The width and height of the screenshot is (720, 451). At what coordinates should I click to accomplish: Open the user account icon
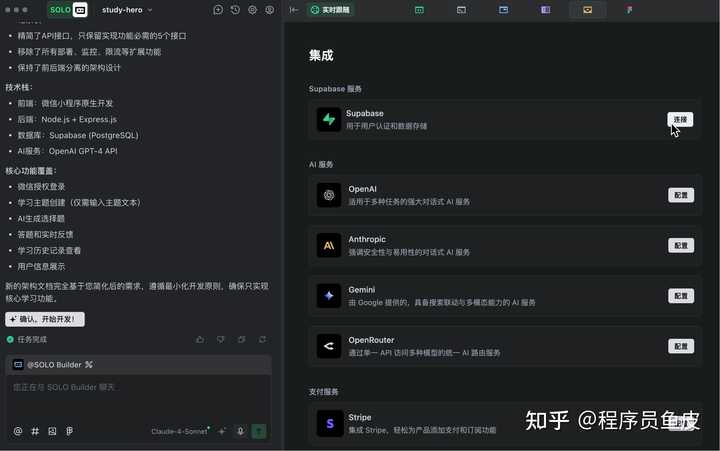(x=270, y=10)
